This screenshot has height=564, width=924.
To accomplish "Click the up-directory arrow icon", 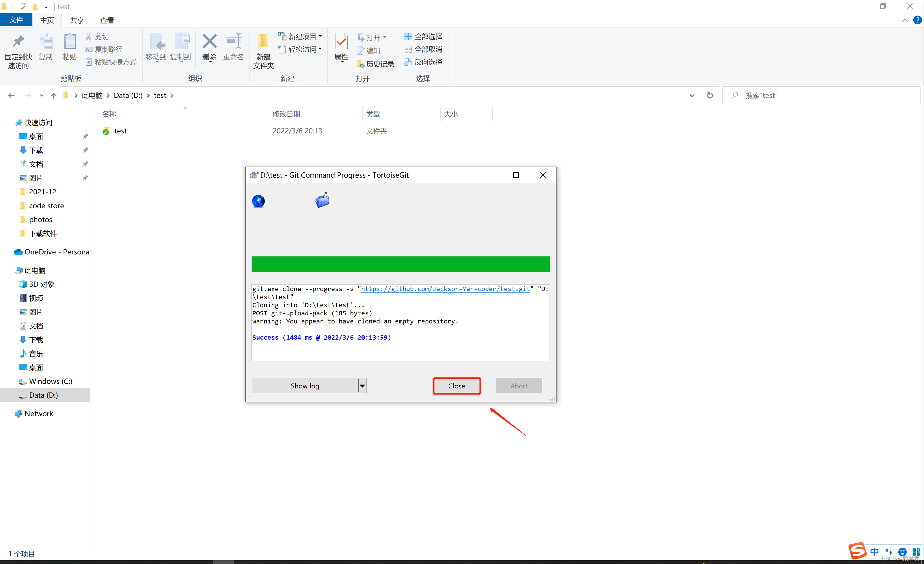I will (54, 96).
